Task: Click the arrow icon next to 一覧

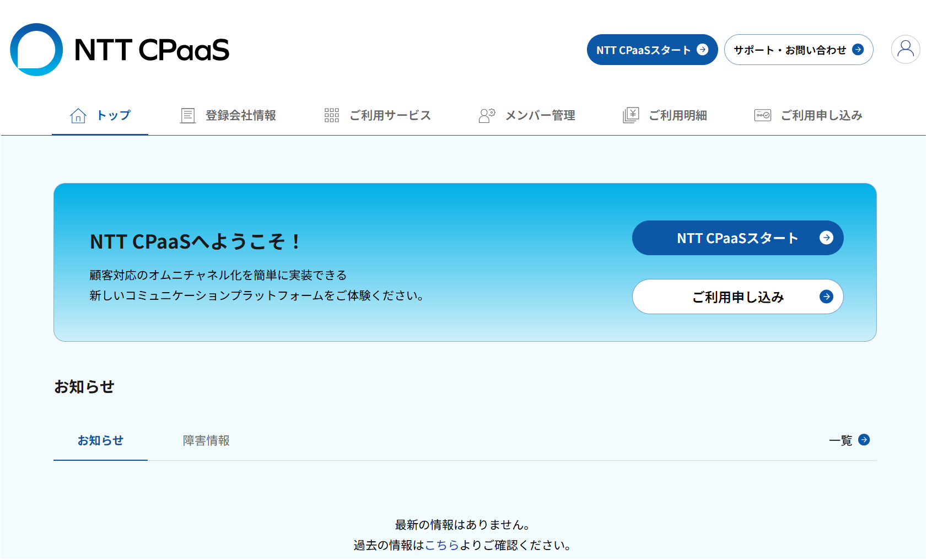Action: [864, 440]
